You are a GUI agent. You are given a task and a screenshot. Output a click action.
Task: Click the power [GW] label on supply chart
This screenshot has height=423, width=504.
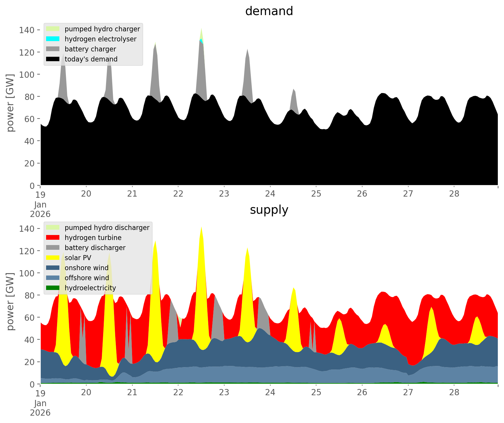click(10, 302)
